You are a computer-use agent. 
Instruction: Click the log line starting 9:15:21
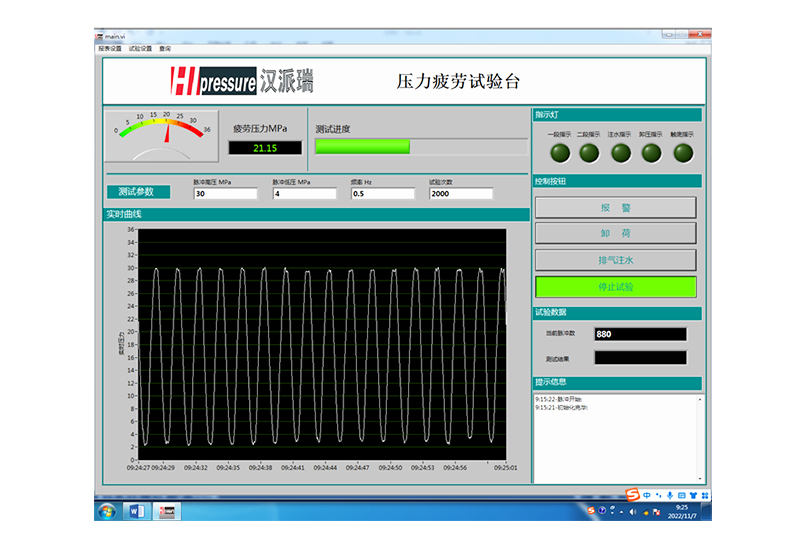pyautogui.click(x=561, y=408)
